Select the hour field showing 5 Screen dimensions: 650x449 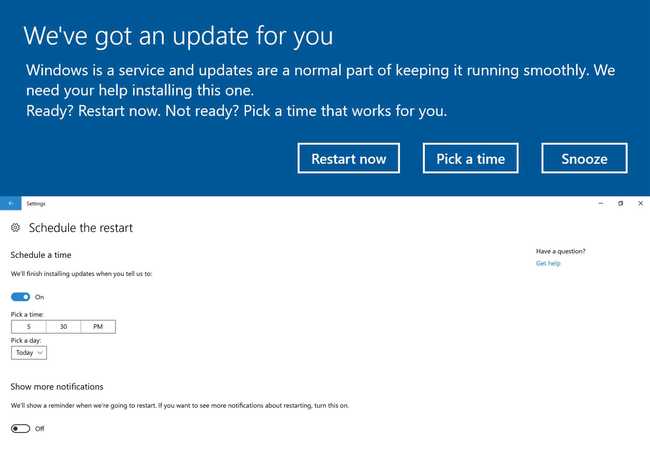coord(29,327)
